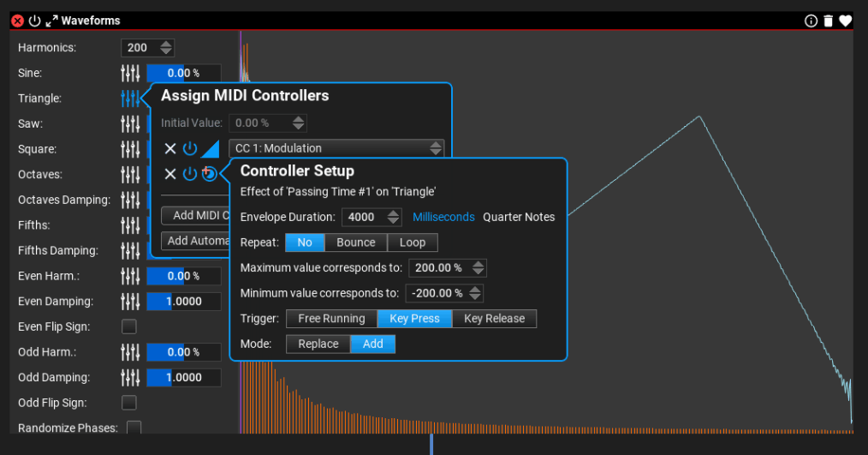Viewport: 868px width, 455px height.
Task: Click the mixer icon next to Saw
Action: [130, 123]
